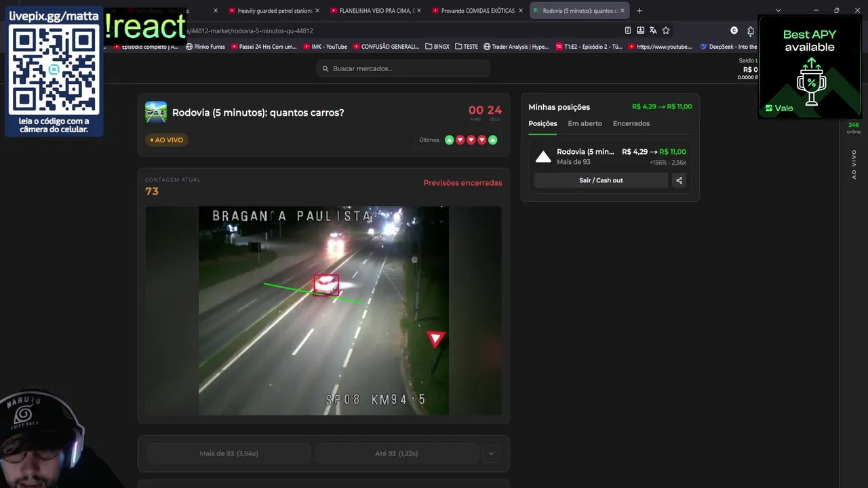Click the share icon next to Cash out

pos(679,180)
